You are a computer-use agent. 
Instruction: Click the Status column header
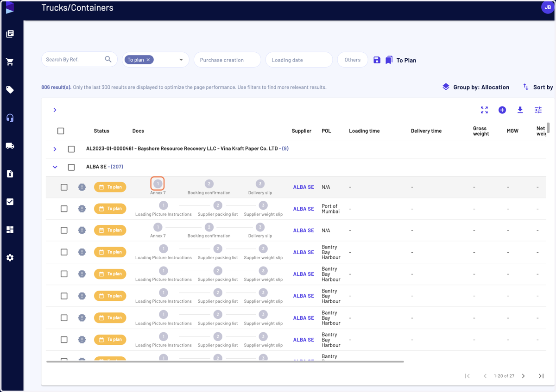pos(101,131)
